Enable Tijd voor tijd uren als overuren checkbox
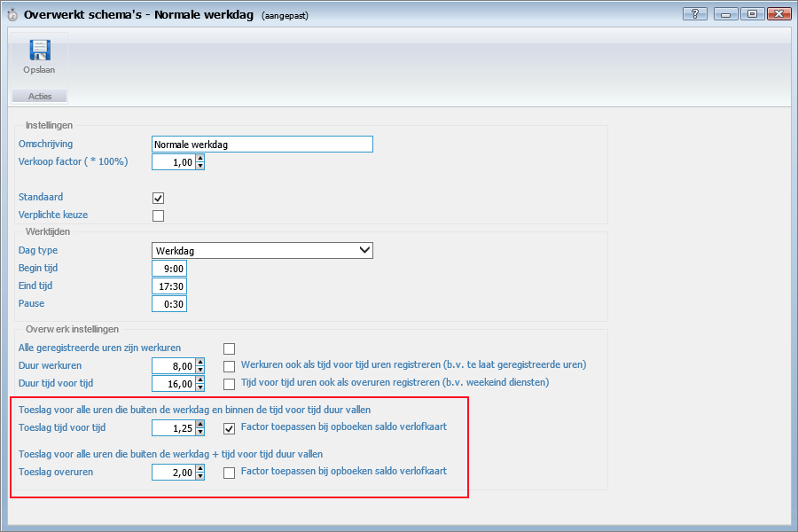 pos(230,384)
